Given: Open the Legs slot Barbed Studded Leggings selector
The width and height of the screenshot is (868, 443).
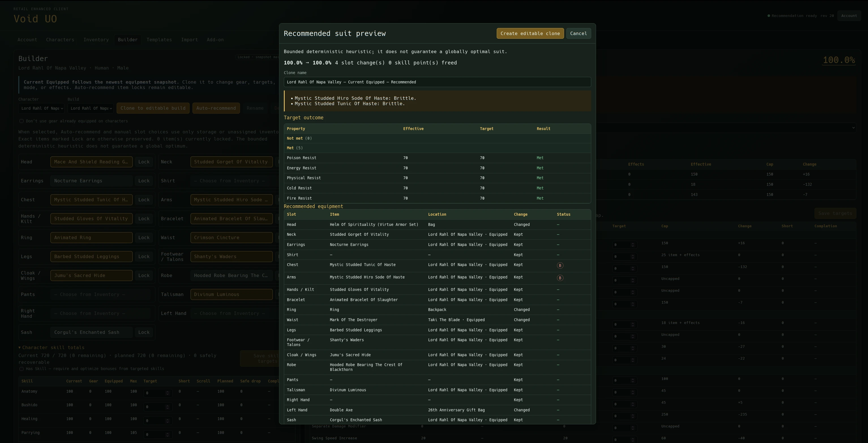Looking at the screenshot, I should coord(91,256).
